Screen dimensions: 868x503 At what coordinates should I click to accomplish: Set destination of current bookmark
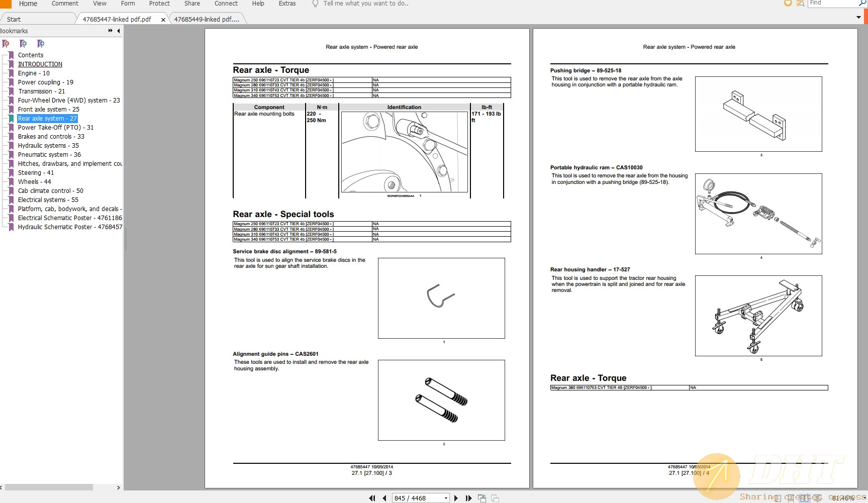(40, 44)
